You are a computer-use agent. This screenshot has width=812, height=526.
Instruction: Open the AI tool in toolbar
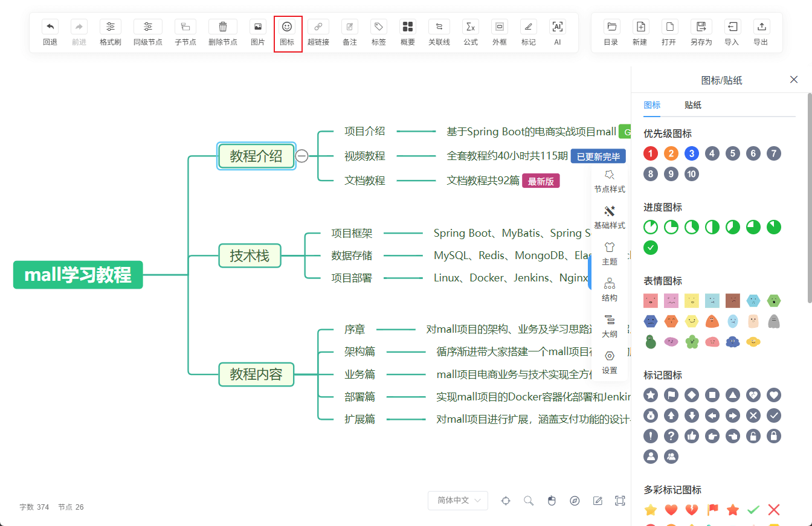point(557,33)
